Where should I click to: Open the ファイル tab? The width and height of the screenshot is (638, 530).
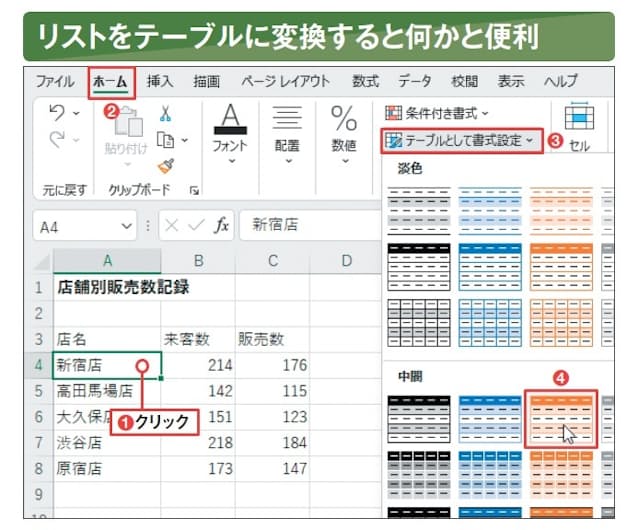[x=55, y=81]
